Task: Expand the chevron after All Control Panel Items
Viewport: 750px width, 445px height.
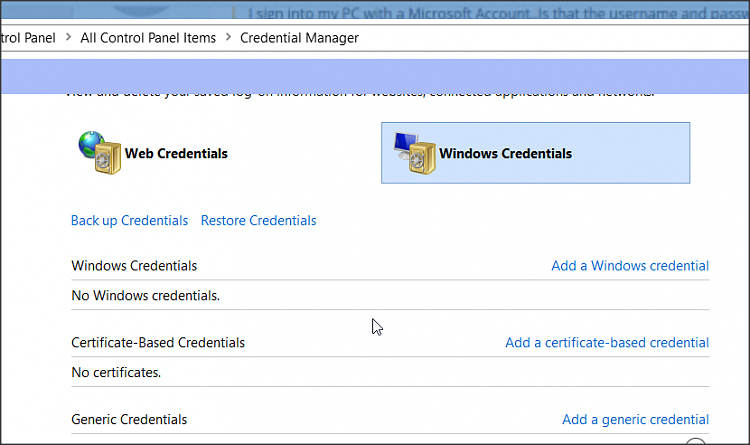Action: (228, 37)
